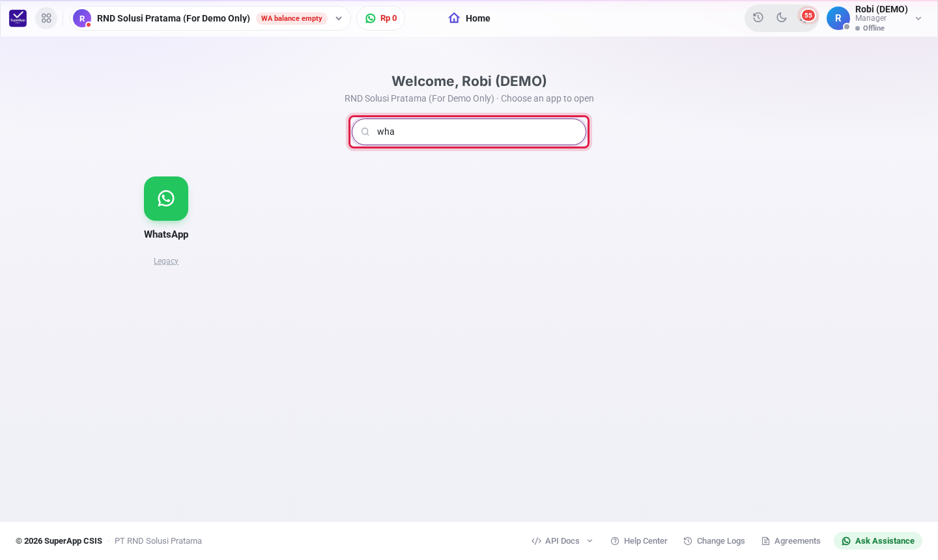Click the "© 2026 SuperApp CSIS" footer text
Viewport: 938px width, 560px height.
click(x=59, y=541)
